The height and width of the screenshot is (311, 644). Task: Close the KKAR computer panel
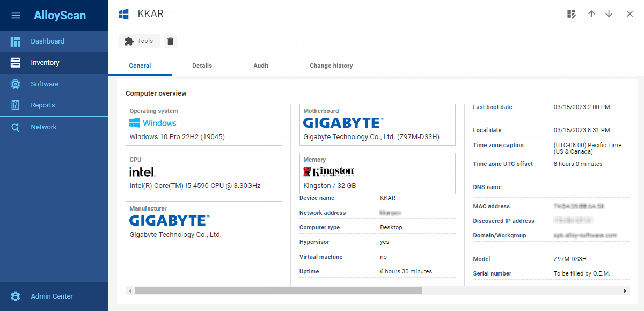630,14
